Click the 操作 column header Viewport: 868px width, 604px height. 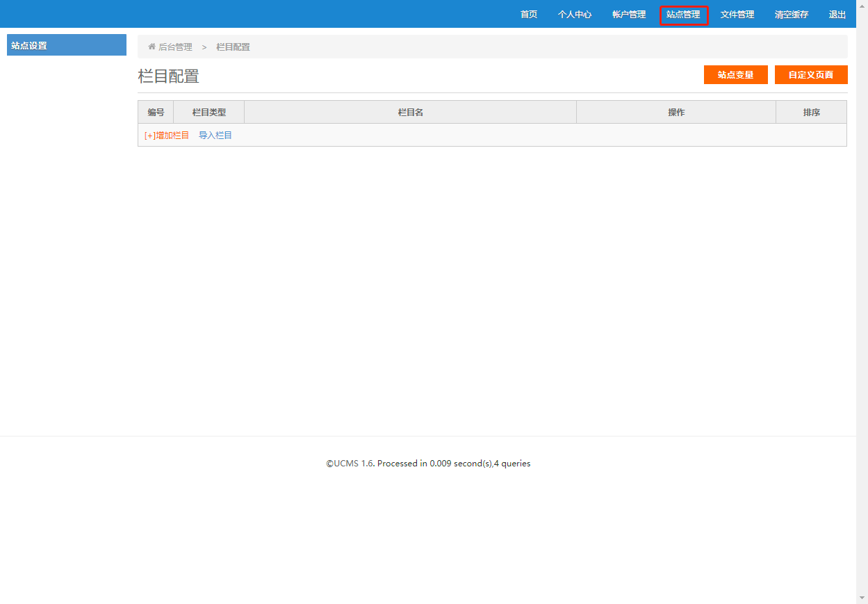(x=676, y=112)
